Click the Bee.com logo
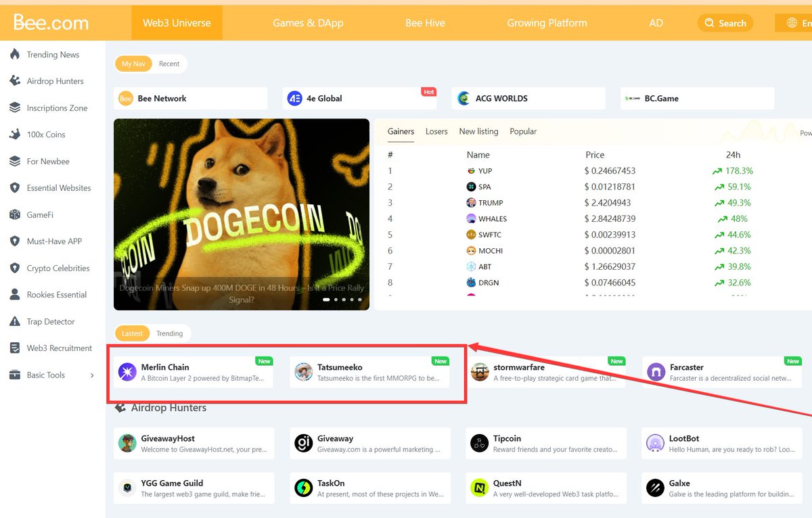 pyautogui.click(x=51, y=22)
